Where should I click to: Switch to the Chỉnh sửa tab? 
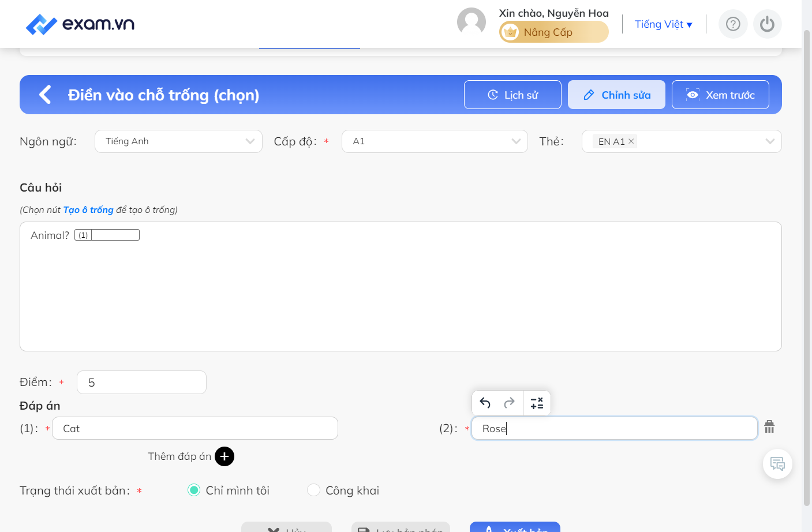(x=616, y=95)
